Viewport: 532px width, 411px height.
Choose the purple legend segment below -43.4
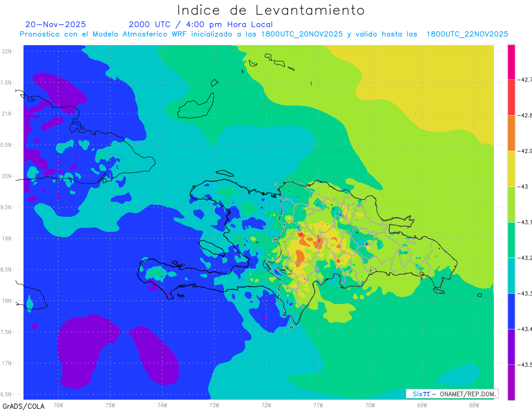512,347
